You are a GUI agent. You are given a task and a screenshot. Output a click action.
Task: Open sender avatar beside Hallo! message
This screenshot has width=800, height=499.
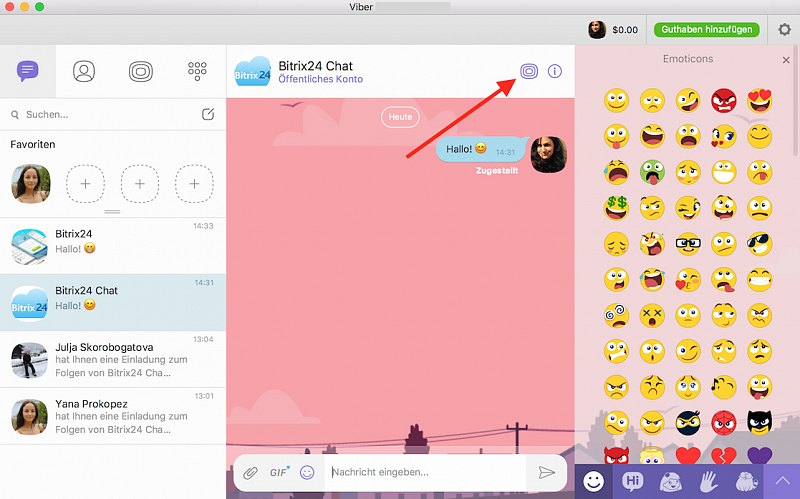tap(548, 155)
